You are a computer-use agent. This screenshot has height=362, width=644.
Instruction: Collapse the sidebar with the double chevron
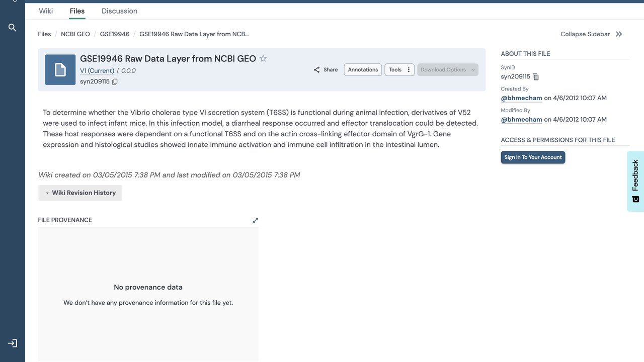[x=619, y=34]
